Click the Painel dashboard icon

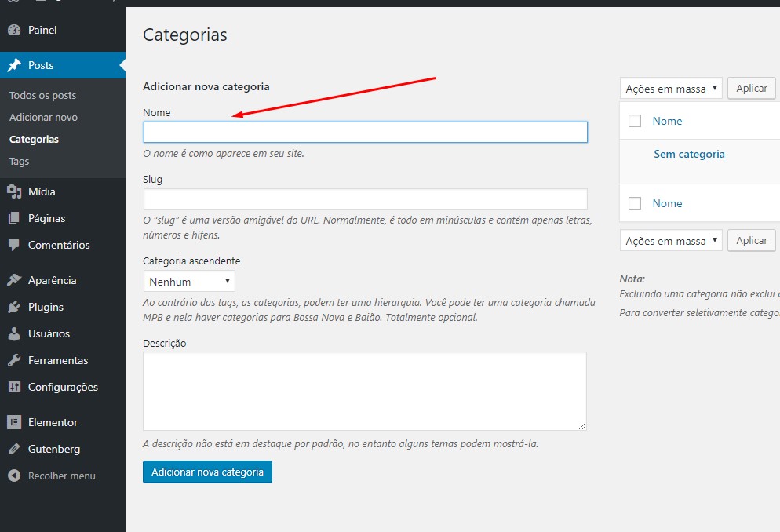tap(14, 30)
